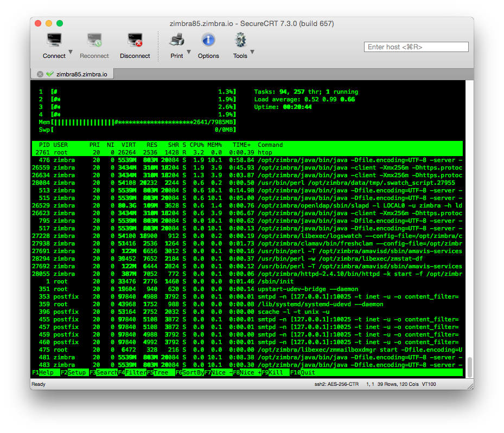Select the zmstat-df process row
This screenshot has height=433, width=504.
tap(247, 258)
